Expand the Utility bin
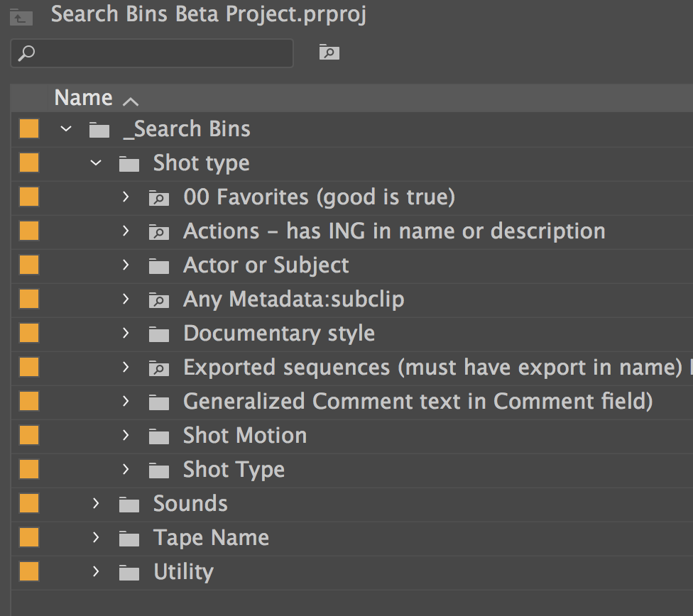The height and width of the screenshot is (616, 693). (96, 571)
